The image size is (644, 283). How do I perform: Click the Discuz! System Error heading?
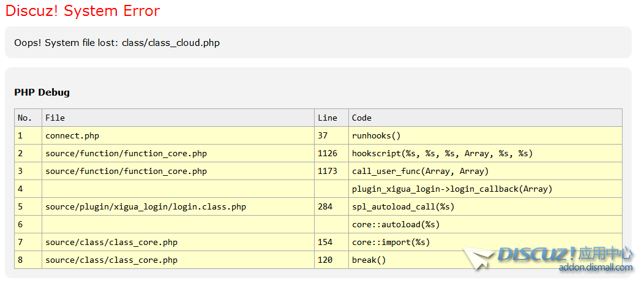(83, 11)
